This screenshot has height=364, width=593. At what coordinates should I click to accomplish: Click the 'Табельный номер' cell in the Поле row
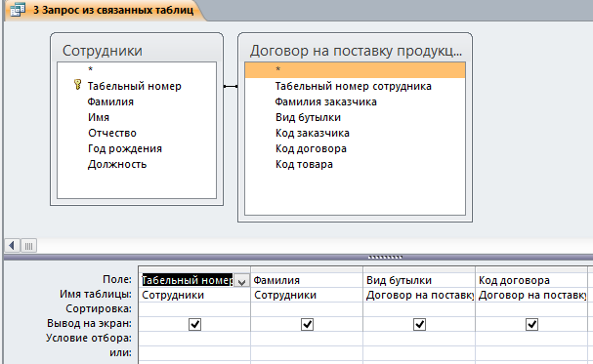click(188, 280)
